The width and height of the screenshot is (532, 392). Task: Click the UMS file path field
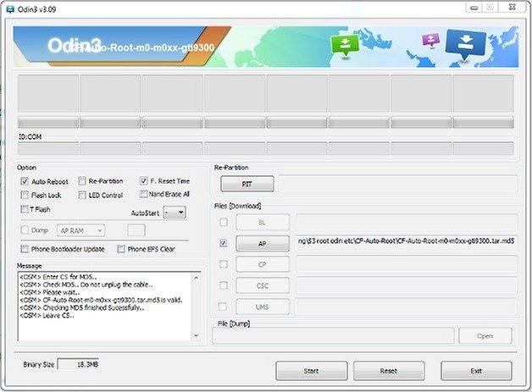click(406, 306)
